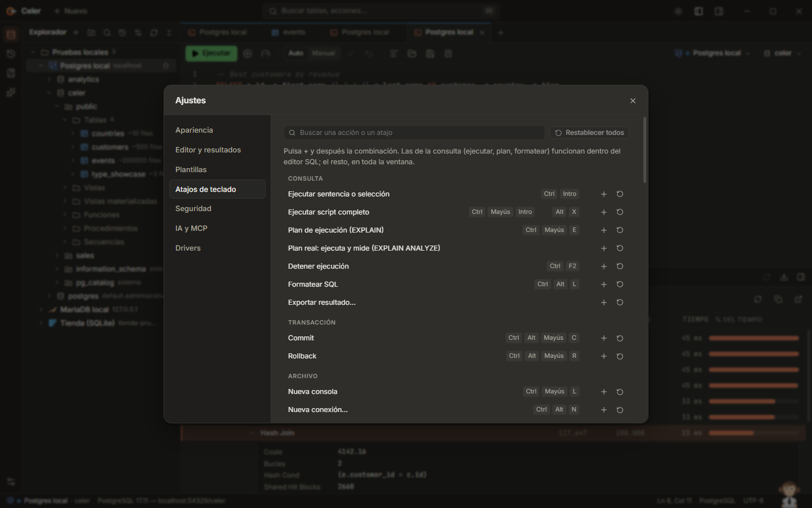The width and height of the screenshot is (812, 508).
Task: Add a new editor tab
Action: [500, 33]
